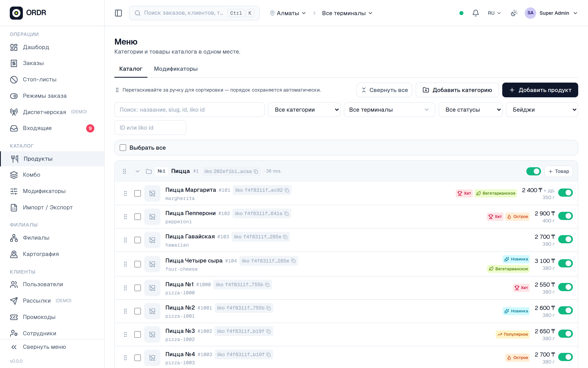Grab drag handle of Пицца Маргарита row
The height and width of the screenshot is (368, 588).
(x=125, y=193)
